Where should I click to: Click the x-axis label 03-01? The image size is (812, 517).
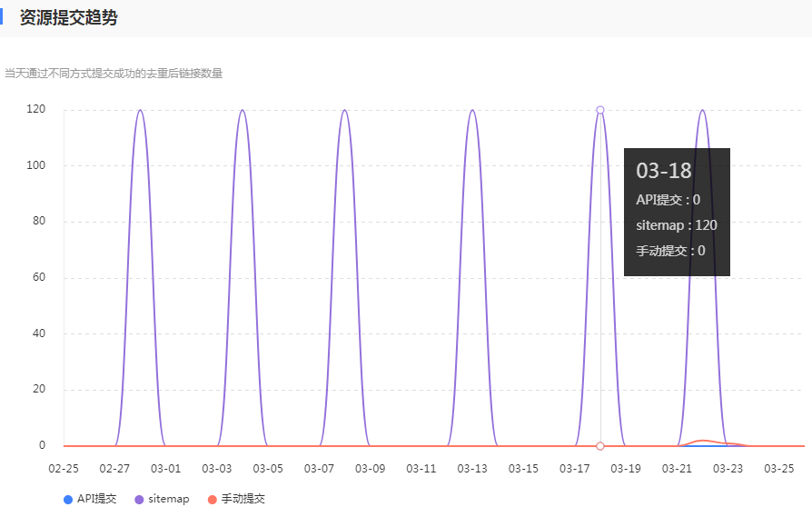tap(165, 469)
